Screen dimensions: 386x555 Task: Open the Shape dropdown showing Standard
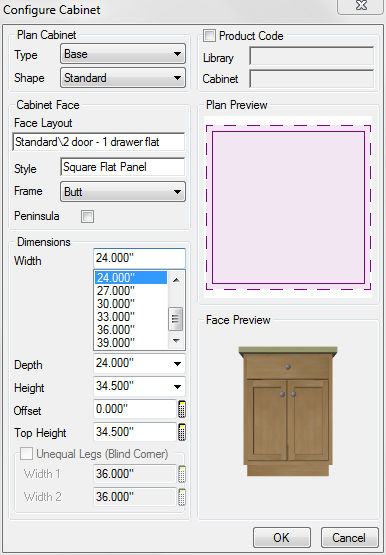123,78
